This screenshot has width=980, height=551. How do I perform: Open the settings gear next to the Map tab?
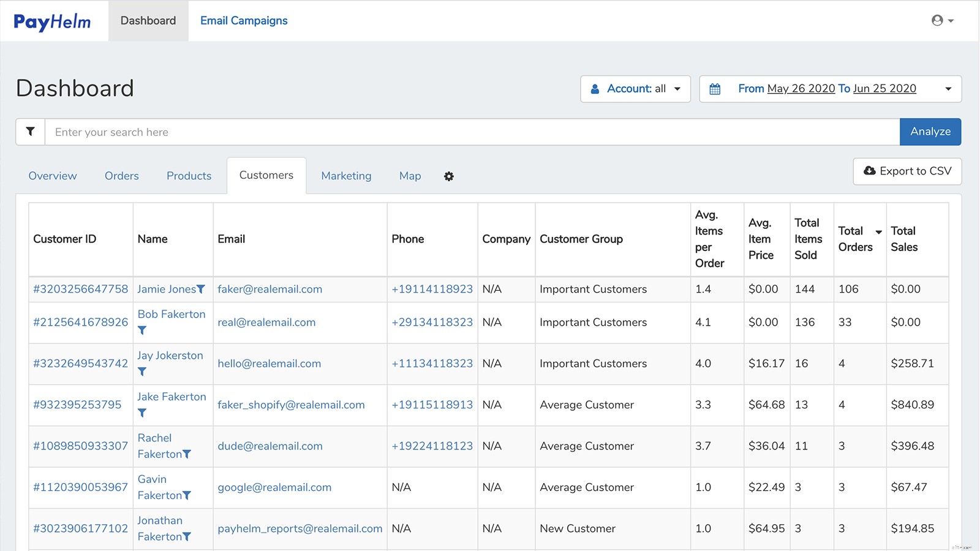[x=449, y=176]
